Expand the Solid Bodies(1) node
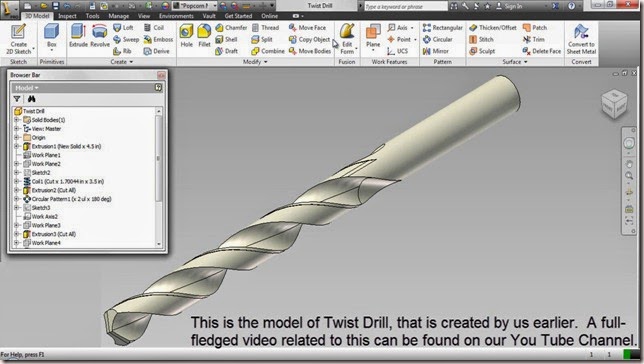The image size is (644, 364). [x=16, y=120]
